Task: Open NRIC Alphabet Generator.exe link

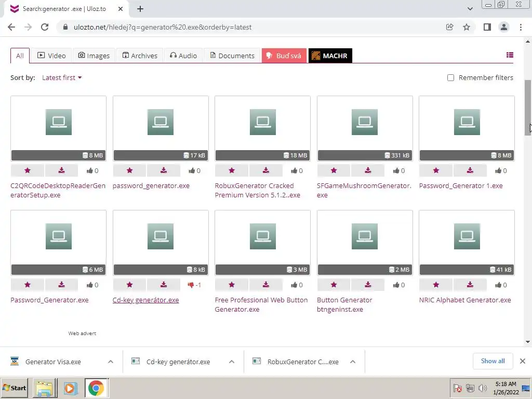Action: 465,300
